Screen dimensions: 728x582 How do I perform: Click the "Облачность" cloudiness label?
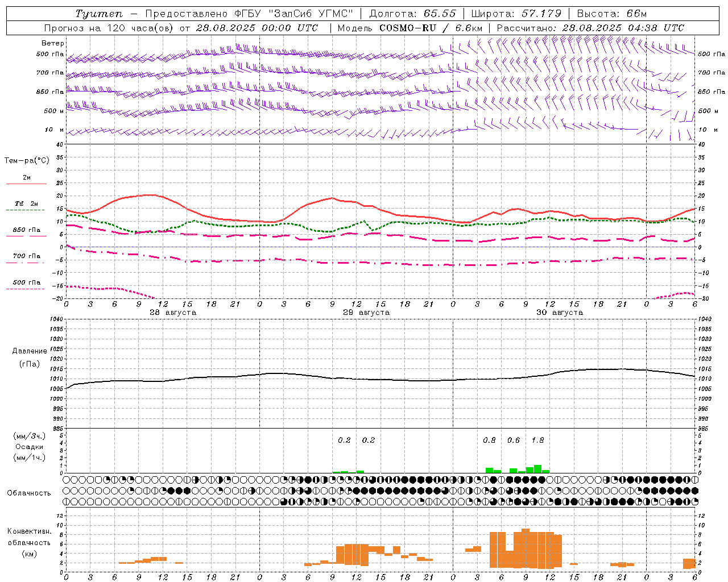click(x=29, y=493)
